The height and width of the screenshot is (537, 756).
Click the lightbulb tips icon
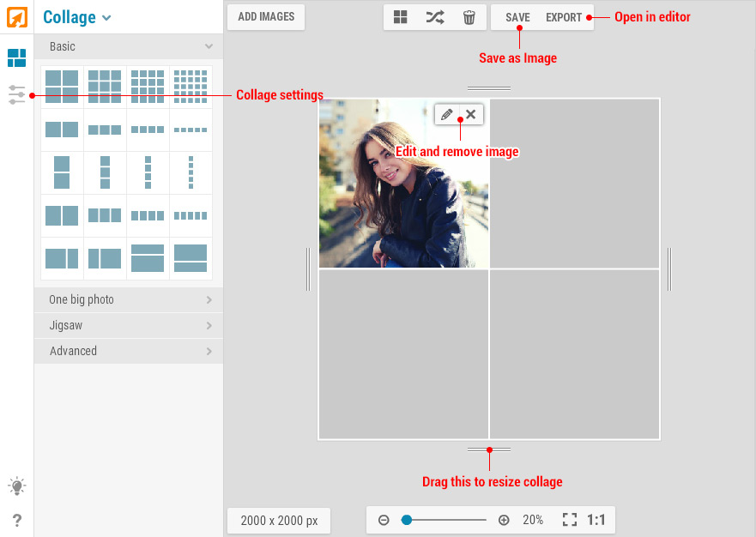click(17, 486)
